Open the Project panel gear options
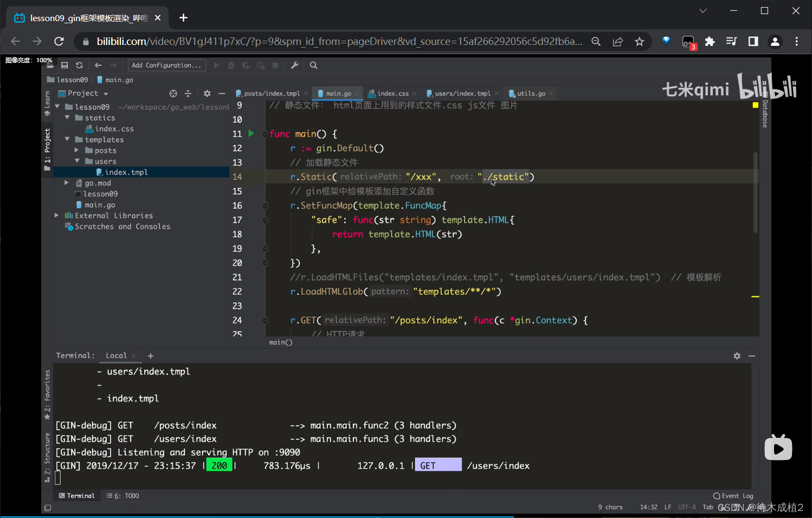The width and height of the screenshot is (812, 518). pyautogui.click(x=207, y=94)
